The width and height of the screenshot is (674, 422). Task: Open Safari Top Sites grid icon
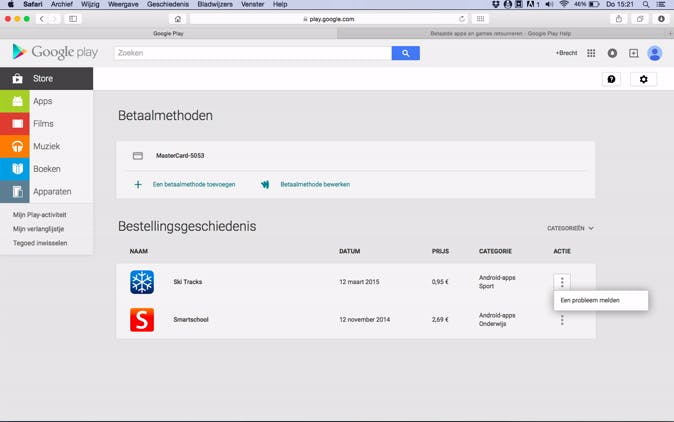point(480,19)
